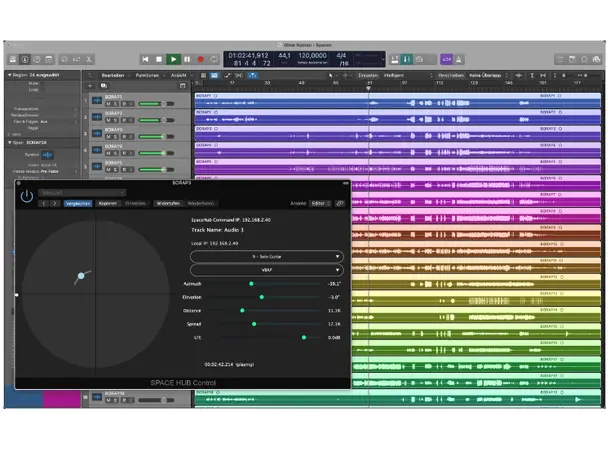The image size is (610, 450).
Task: Open the '9 - Solo Guitar' dropdown
Action: pos(266,256)
